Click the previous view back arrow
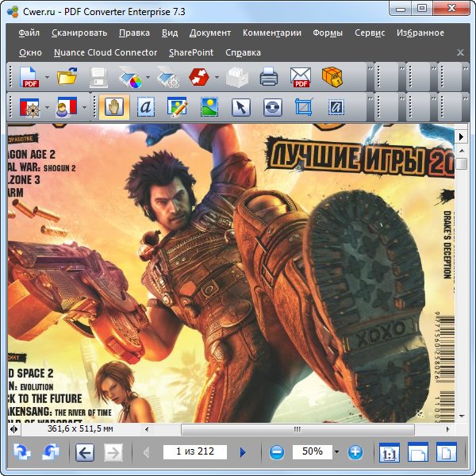The height and width of the screenshot is (476, 476). [85, 452]
